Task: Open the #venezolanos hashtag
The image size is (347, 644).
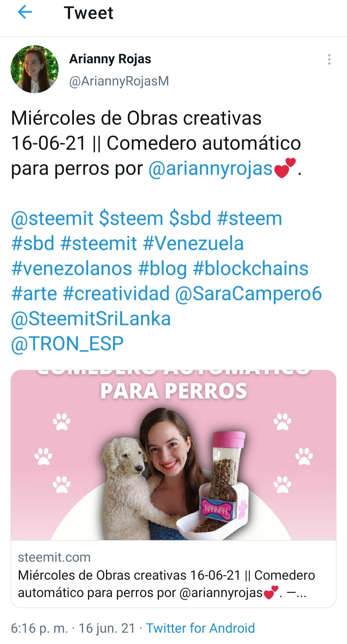Action: 72,268
